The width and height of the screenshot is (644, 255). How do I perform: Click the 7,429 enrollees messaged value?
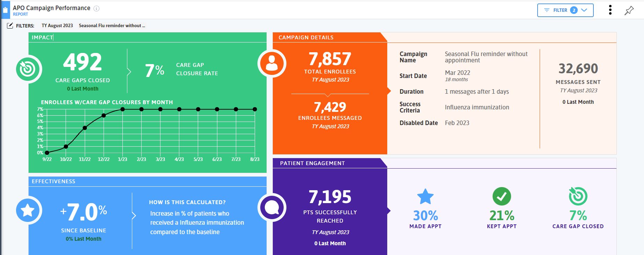pyautogui.click(x=330, y=107)
